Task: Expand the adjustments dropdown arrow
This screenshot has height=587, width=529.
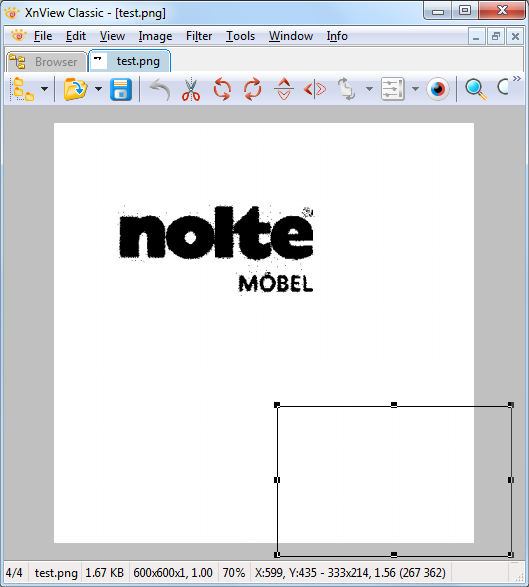Action: coord(416,89)
